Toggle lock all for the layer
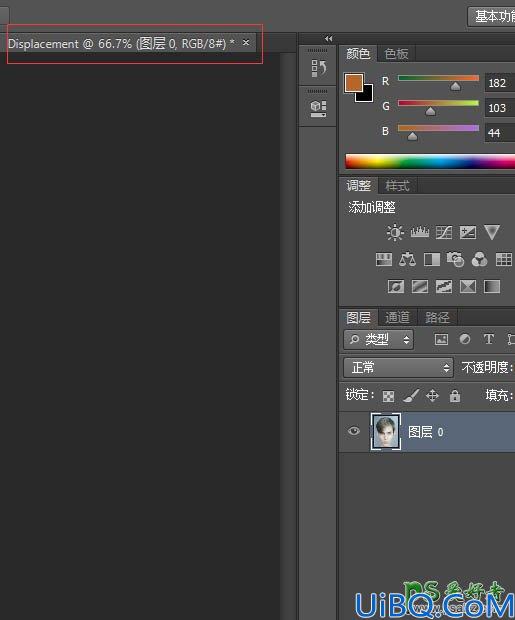515x620 pixels. click(455, 395)
